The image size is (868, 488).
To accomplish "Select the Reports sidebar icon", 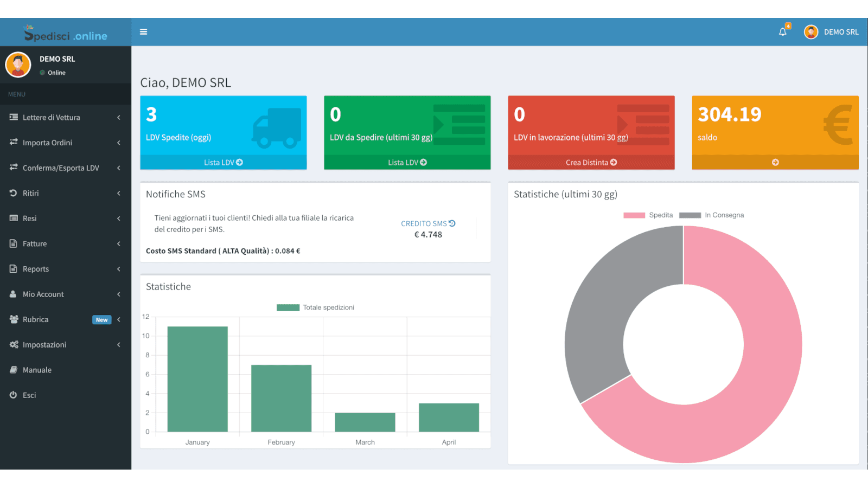I will tap(13, 269).
